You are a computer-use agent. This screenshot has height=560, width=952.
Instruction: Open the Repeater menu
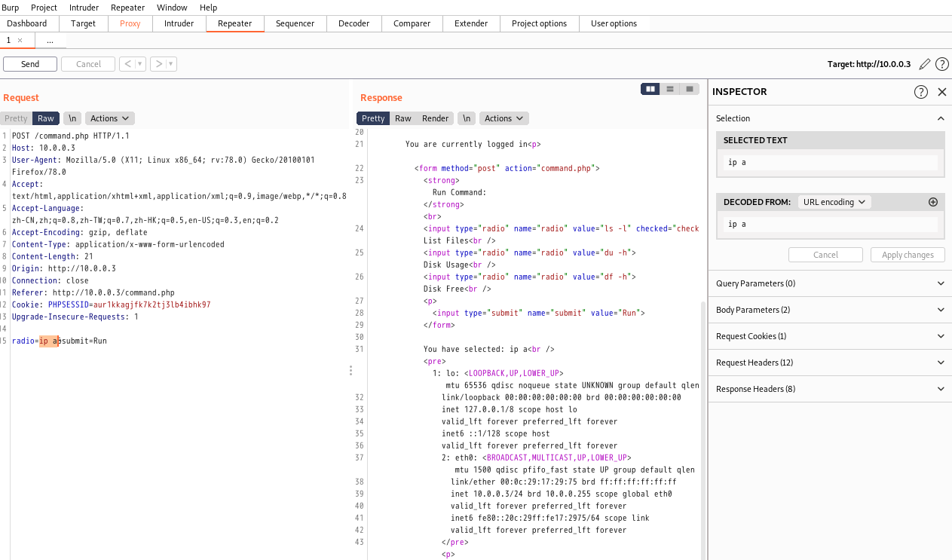point(127,8)
